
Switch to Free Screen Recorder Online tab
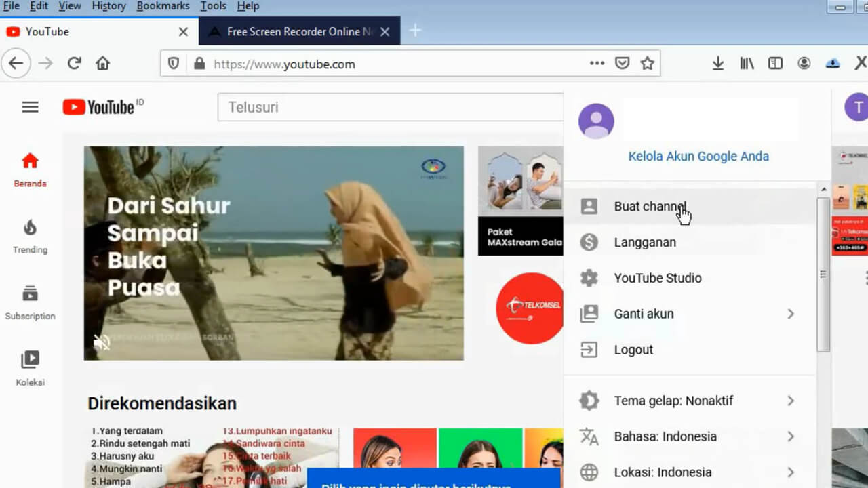299,31
